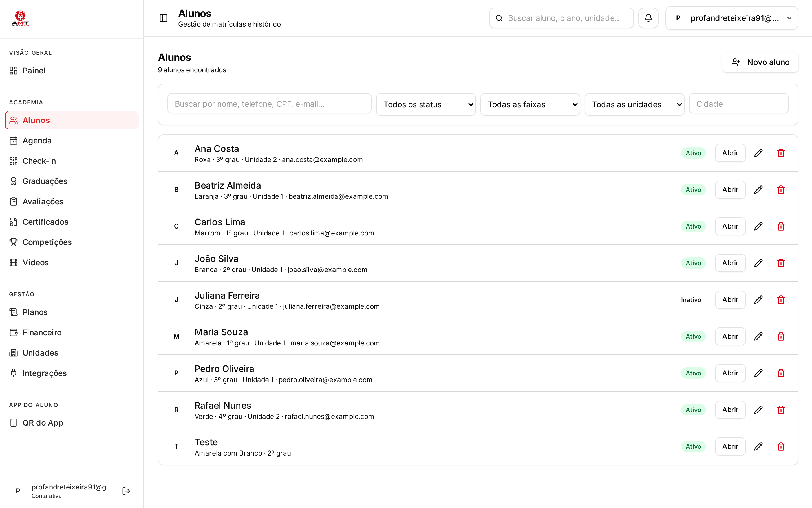Edit Beatriz Almeida with the pencil icon
This screenshot has height=508, width=812.
pos(758,189)
